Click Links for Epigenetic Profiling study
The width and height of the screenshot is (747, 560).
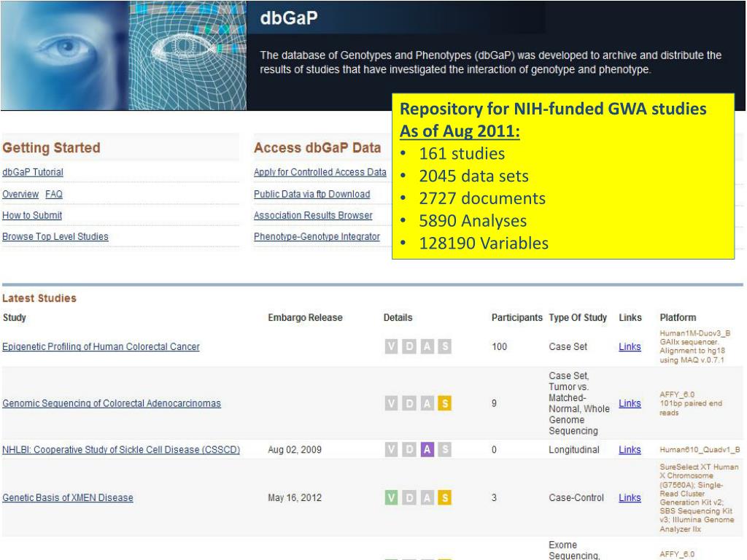coord(630,346)
